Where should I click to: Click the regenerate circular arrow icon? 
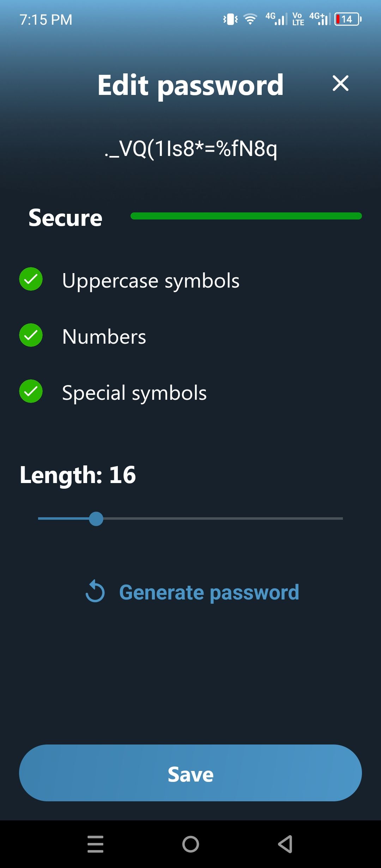(95, 591)
